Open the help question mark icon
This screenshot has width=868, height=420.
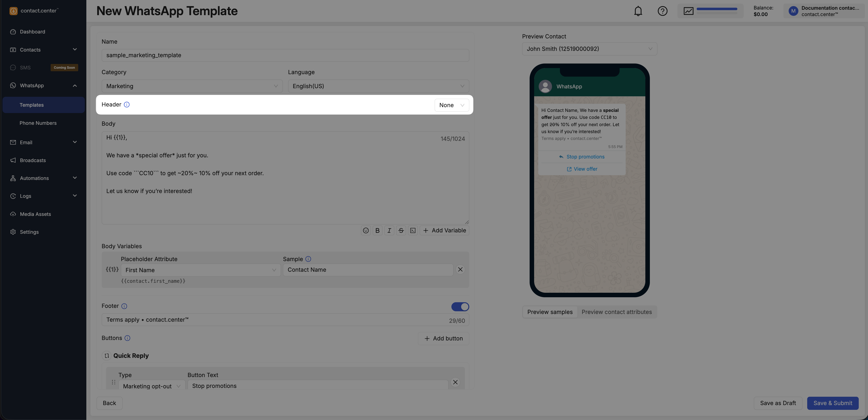663,11
